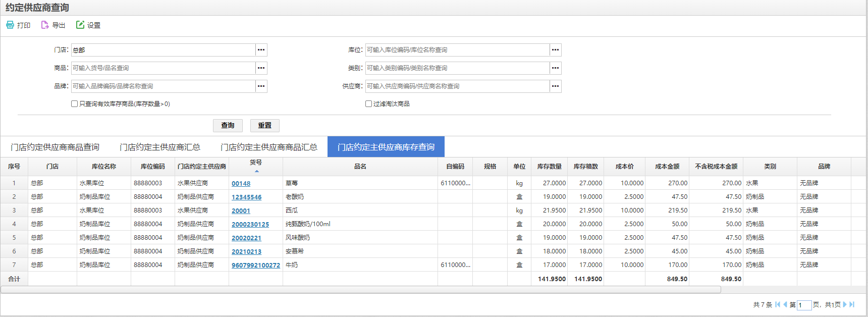Enable 只查询有效库存商品 checkbox

tap(74, 104)
